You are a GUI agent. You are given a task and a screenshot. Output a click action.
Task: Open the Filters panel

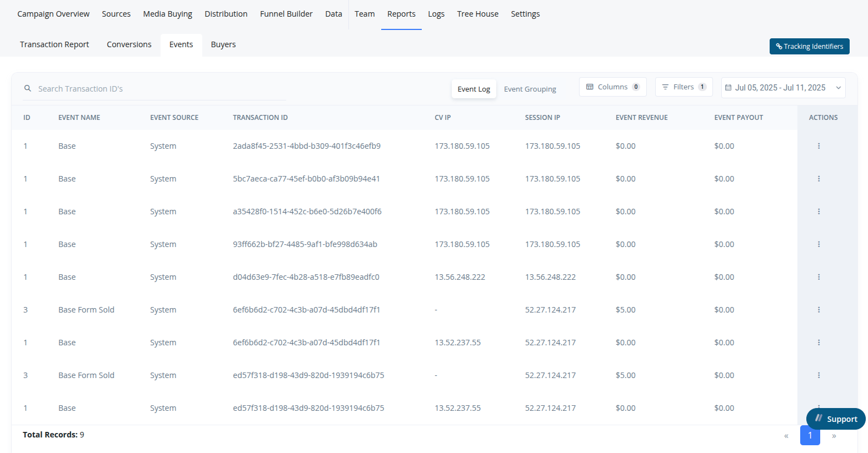tap(684, 87)
